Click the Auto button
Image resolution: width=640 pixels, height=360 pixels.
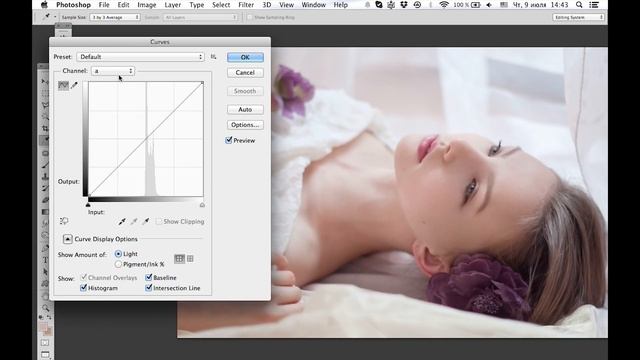245,109
